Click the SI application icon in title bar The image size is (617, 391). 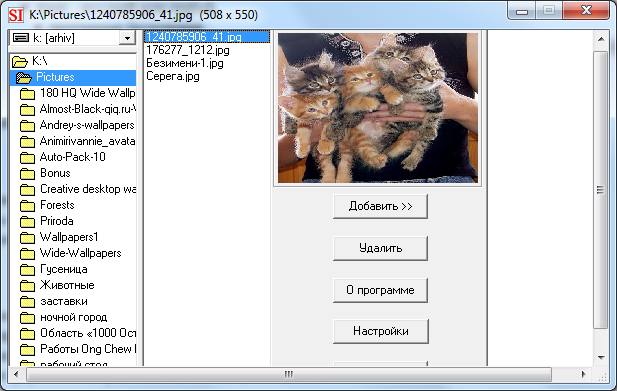(16, 15)
